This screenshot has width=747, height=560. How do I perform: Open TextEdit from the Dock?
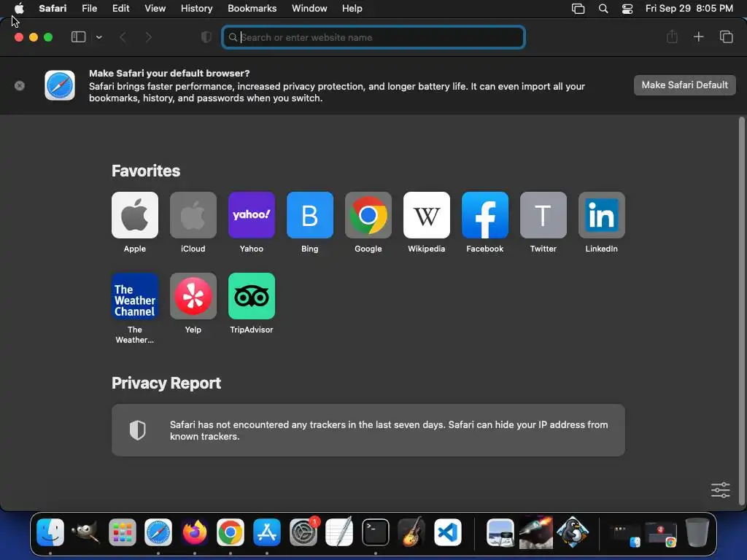tap(339, 532)
